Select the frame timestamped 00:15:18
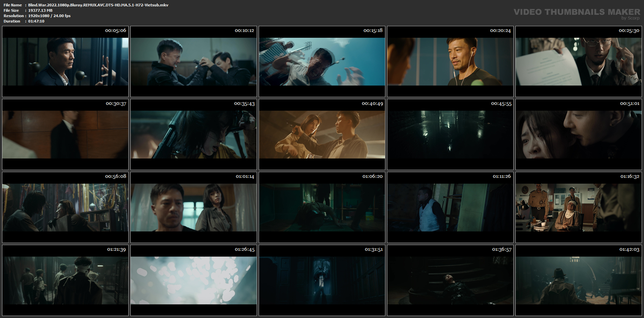This screenshot has height=318, width=644. tap(322, 62)
